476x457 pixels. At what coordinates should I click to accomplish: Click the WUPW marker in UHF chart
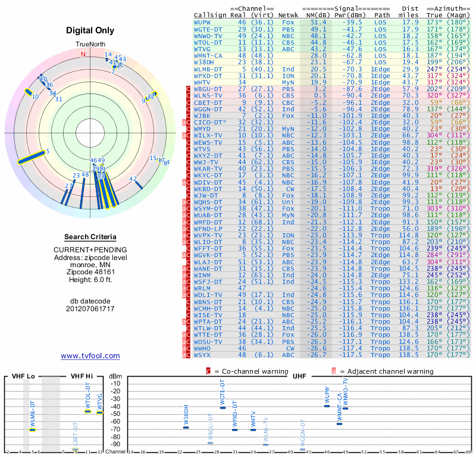pos(327,406)
